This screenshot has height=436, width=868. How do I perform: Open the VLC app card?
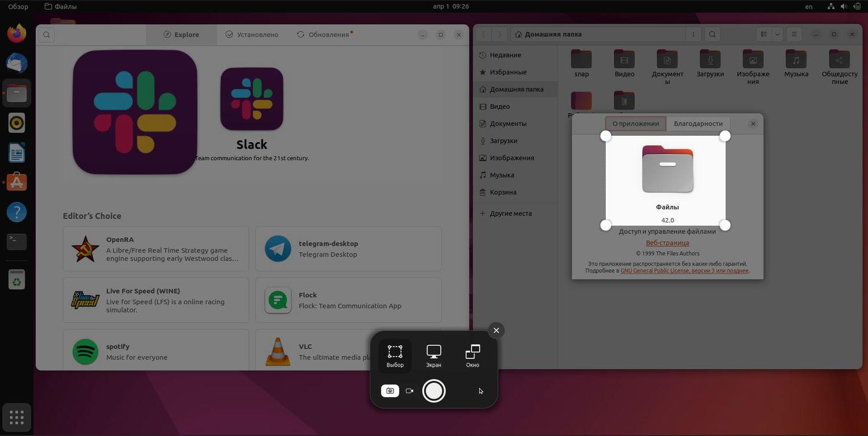click(348, 350)
